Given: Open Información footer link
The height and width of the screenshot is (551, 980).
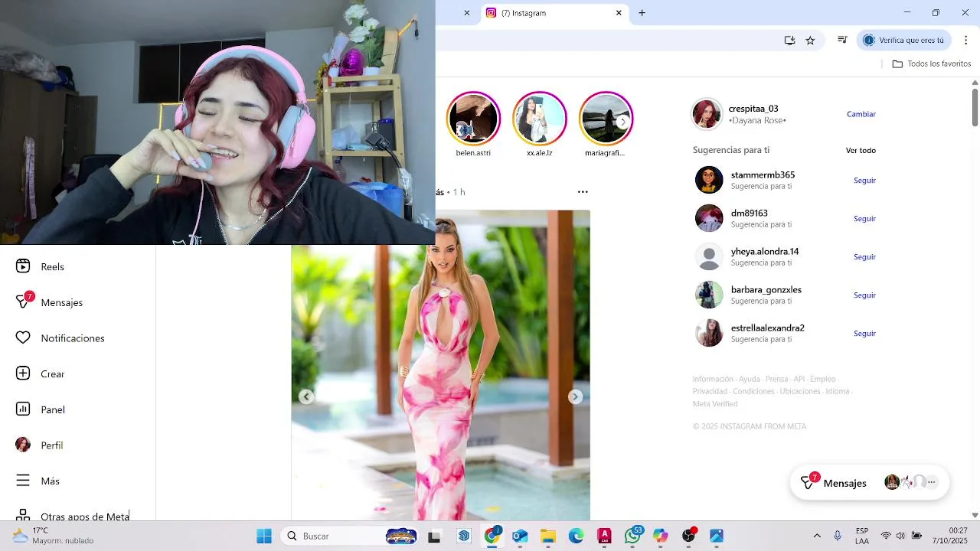Looking at the screenshot, I should (x=713, y=379).
